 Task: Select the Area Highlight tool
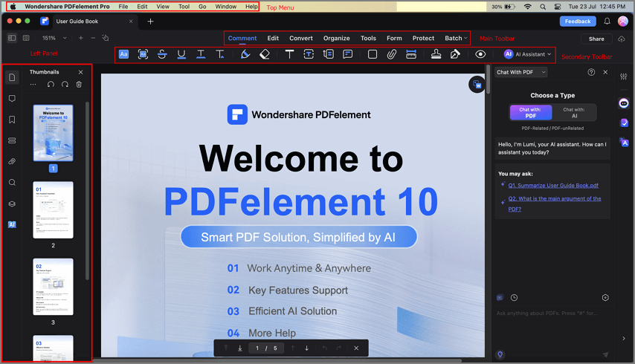pyautogui.click(x=143, y=54)
